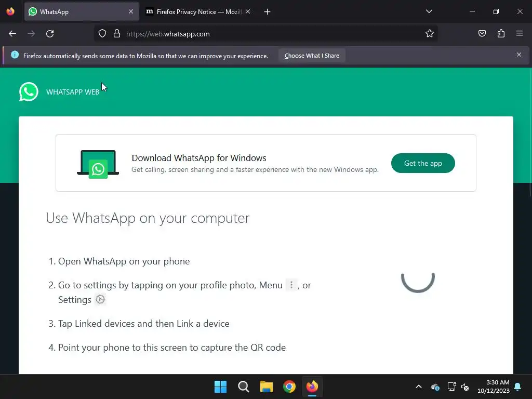Restore down the Firefox window

pos(496,11)
